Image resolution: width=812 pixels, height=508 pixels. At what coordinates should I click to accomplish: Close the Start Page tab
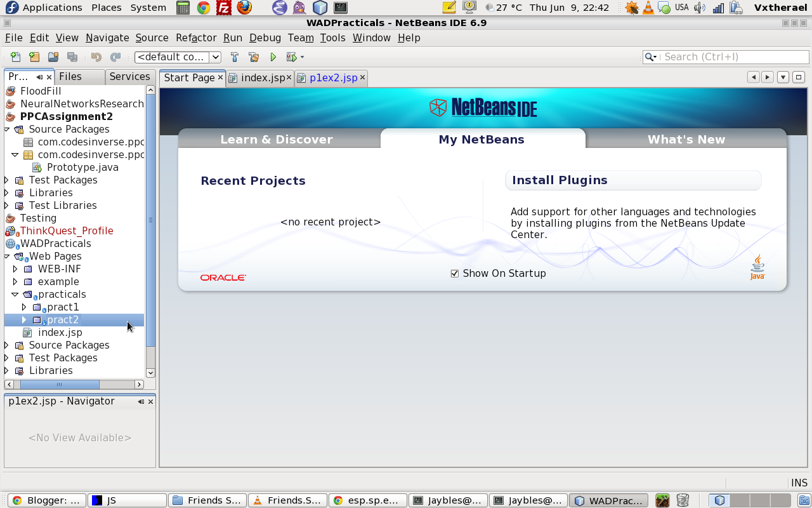220,77
